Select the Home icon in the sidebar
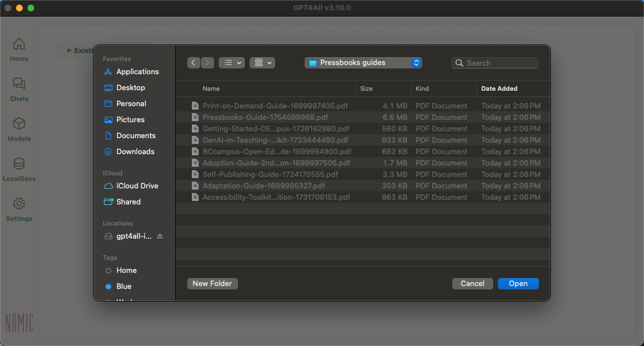The width and height of the screenshot is (644, 346). (x=19, y=49)
